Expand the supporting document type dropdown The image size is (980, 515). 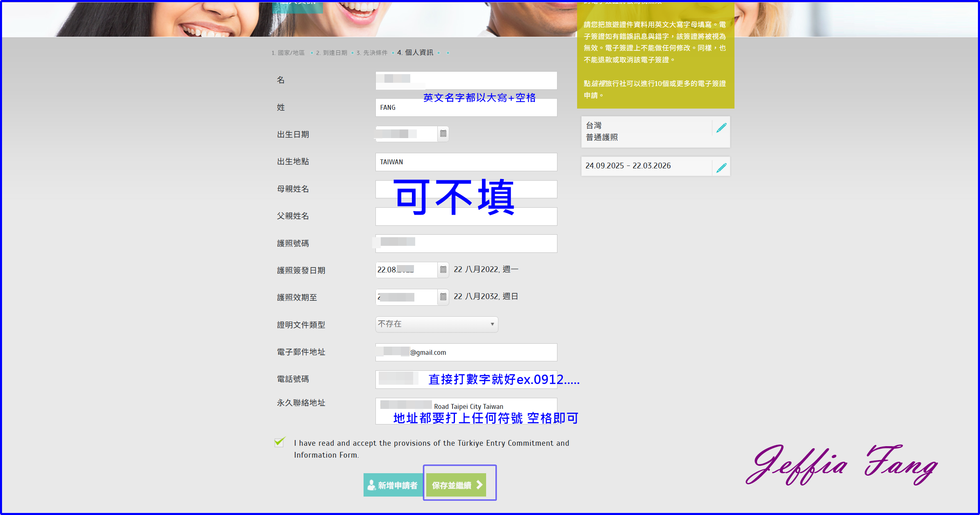point(437,324)
